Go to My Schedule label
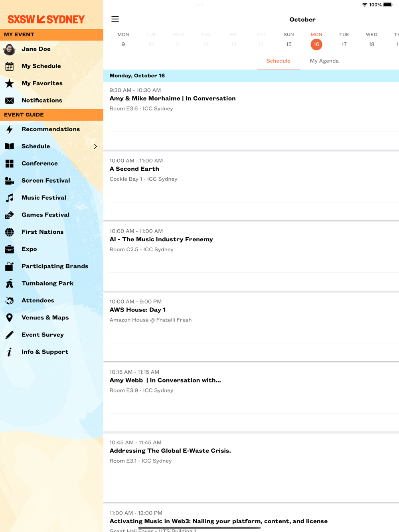This screenshot has height=532, width=399. coord(41,66)
